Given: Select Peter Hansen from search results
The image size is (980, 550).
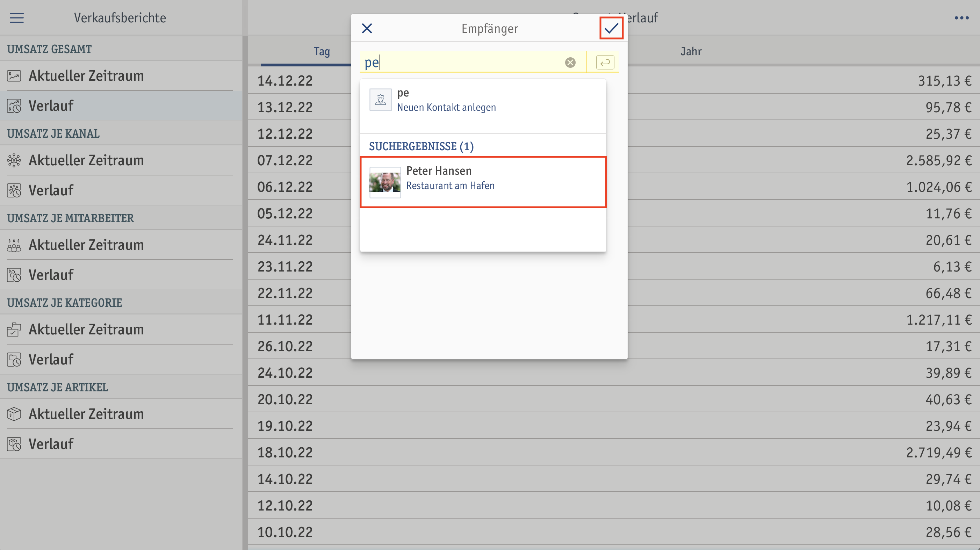Looking at the screenshot, I should coord(483,182).
